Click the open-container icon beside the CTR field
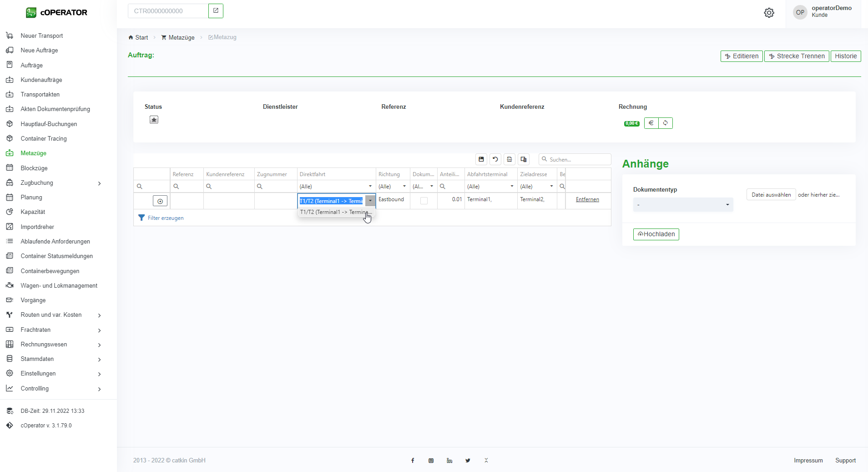Image resolution: width=868 pixels, height=472 pixels. click(216, 11)
